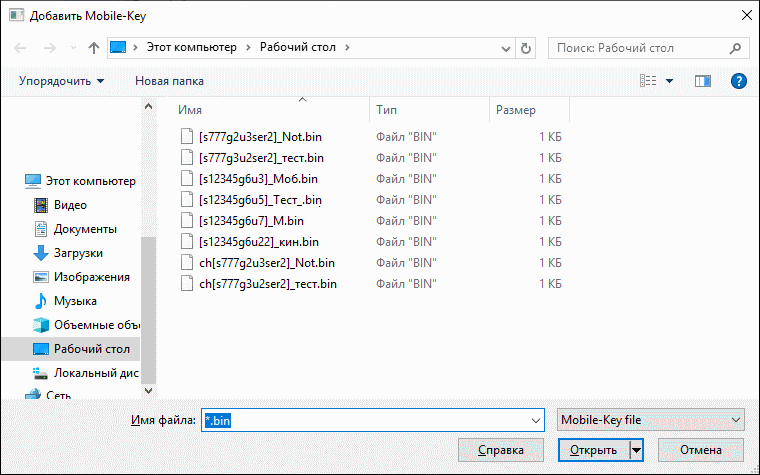This screenshot has height=475, width=760.
Task: Sort files by the Тип column header
Action: pos(387,109)
